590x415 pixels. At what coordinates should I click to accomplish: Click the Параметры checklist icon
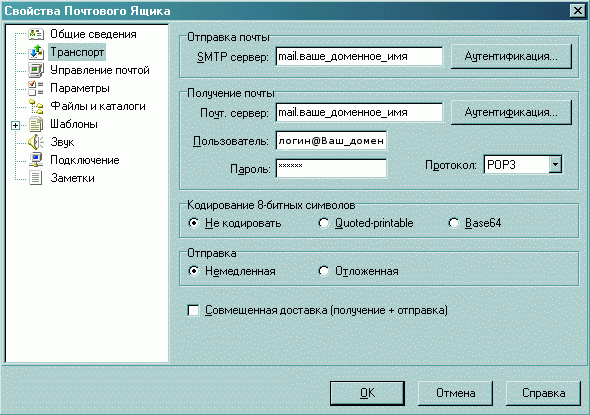tap(36, 88)
